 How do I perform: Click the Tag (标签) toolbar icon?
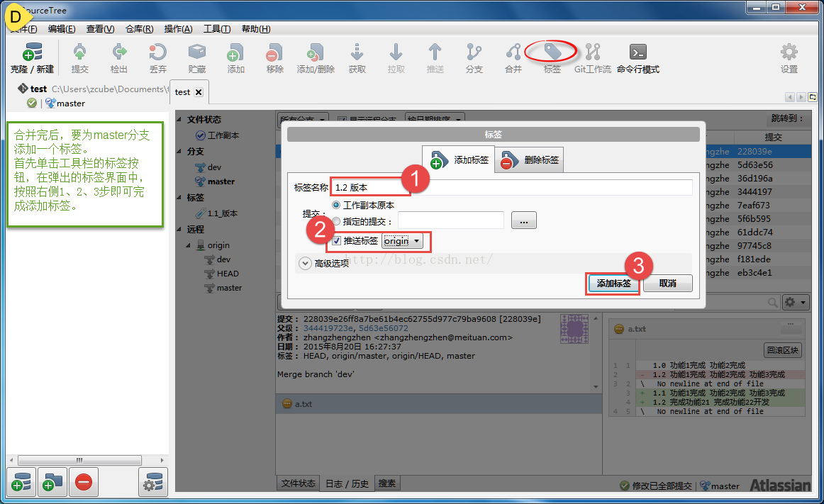click(x=552, y=52)
